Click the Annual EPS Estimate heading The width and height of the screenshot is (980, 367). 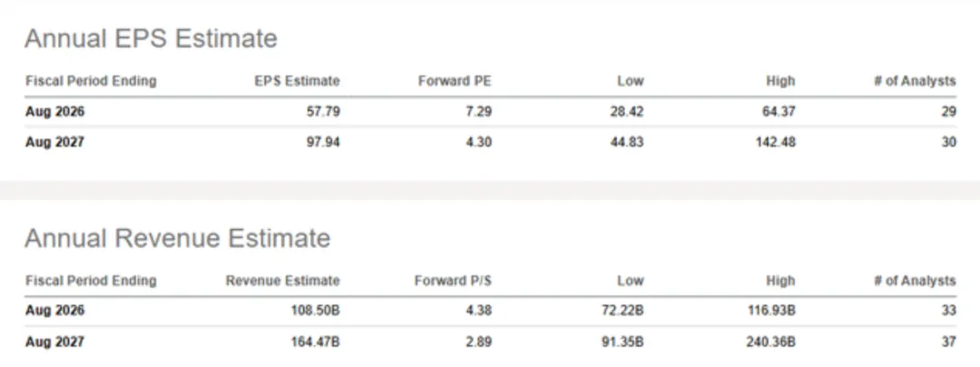[x=151, y=39]
